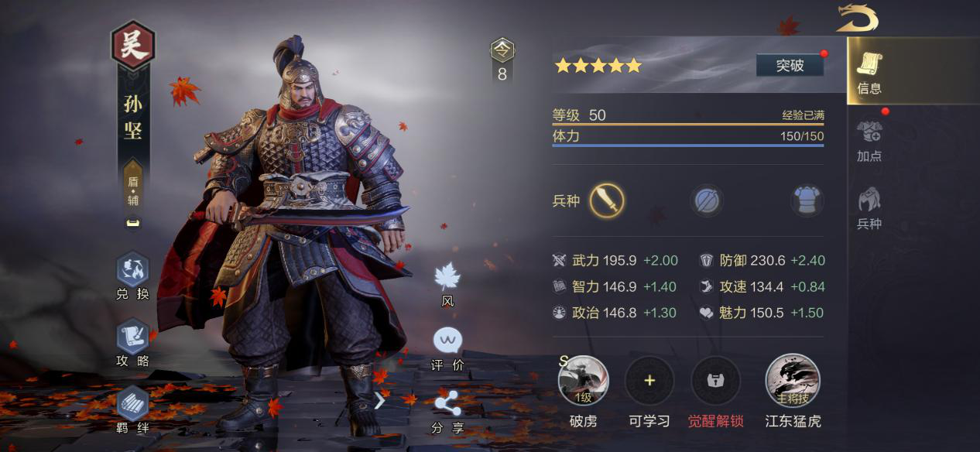Open the 兑换 exchange icon
Screen dimensions: 980x452
pyautogui.click(x=132, y=270)
